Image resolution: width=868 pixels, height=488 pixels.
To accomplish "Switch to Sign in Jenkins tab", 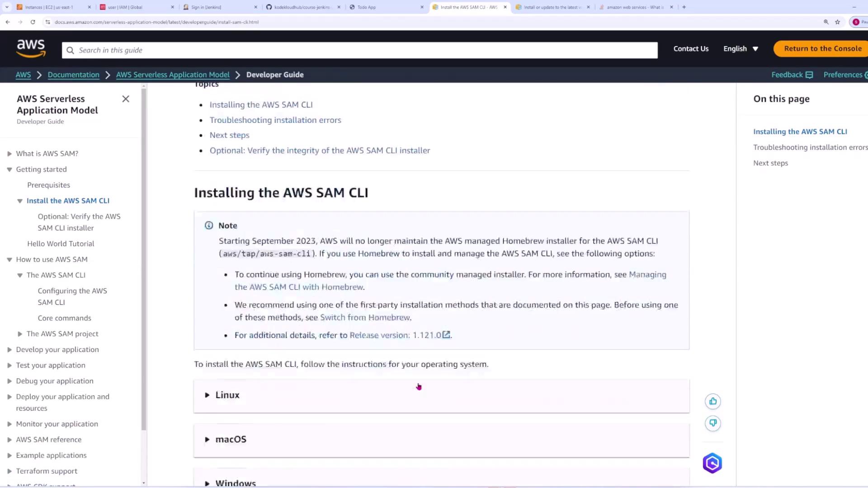I will point(206,7).
